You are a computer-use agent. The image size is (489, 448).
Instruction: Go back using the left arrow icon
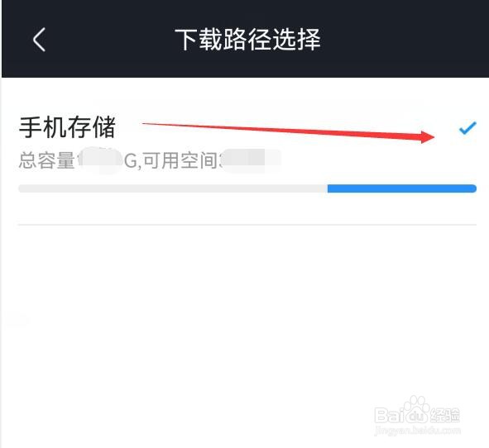pos(40,39)
